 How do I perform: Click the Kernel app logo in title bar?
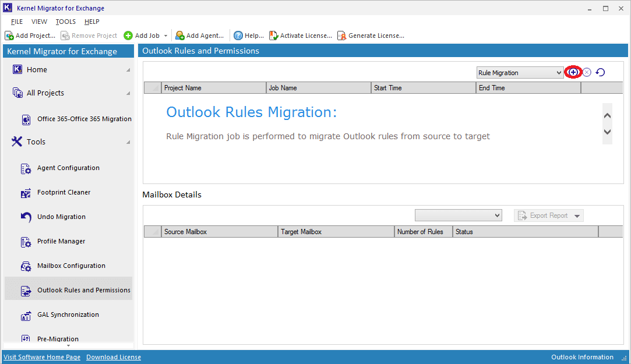pos(8,8)
